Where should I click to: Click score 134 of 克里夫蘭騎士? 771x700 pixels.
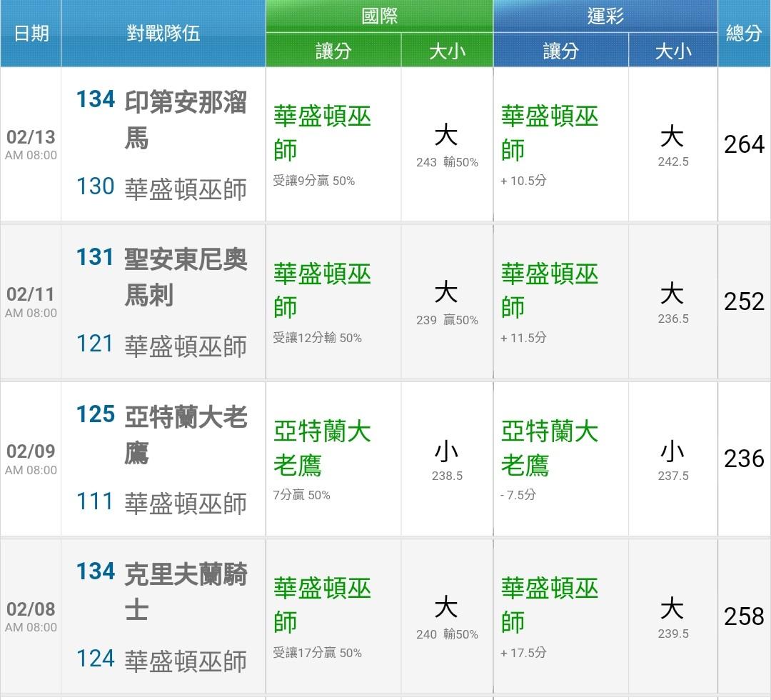96,571
